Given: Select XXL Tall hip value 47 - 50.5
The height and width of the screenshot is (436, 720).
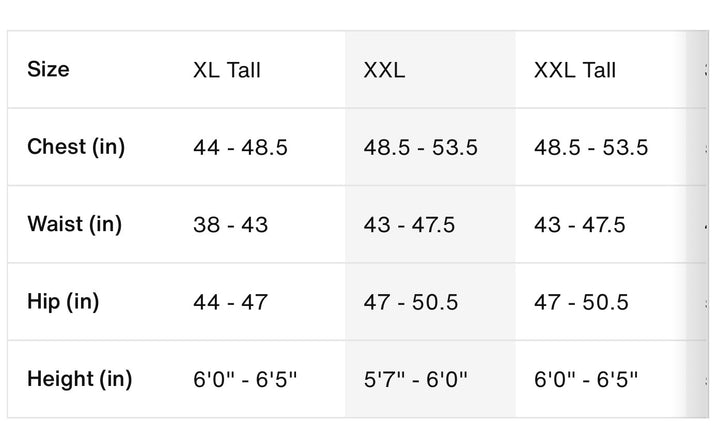Looking at the screenshot, I should (581, 302).
